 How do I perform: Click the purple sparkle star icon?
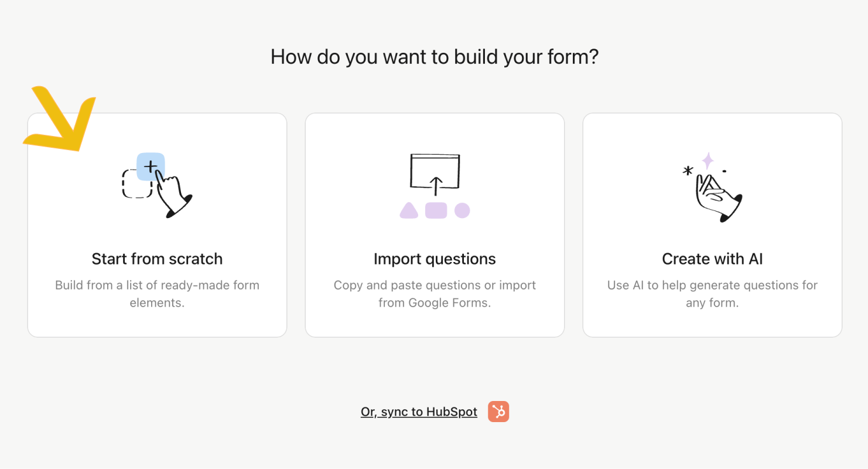coord(708,161)
